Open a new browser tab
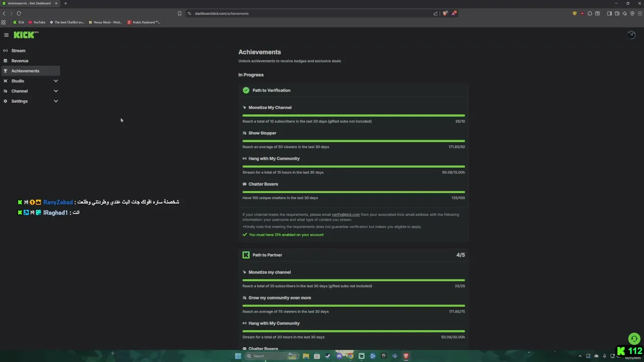This screenshot has height=362, width=644. click(x=65, y=4)
